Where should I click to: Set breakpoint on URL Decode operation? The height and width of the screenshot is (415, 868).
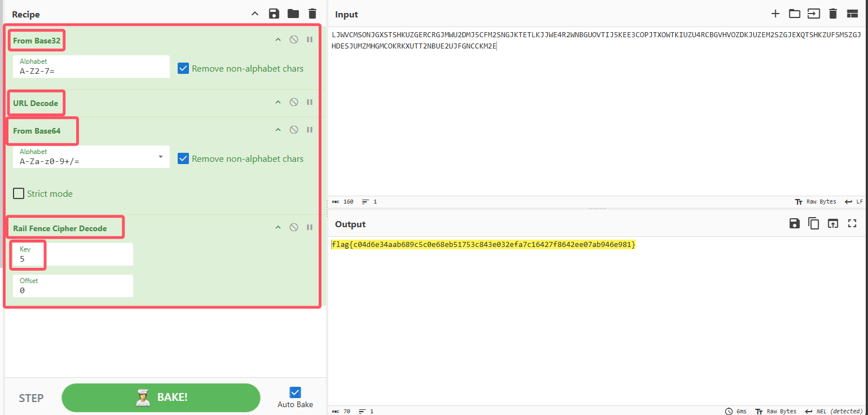coord(310,102)
